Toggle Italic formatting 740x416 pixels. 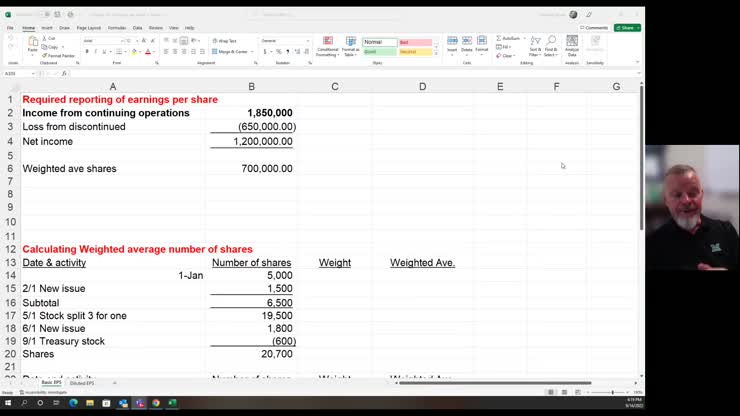click(94, 52)
